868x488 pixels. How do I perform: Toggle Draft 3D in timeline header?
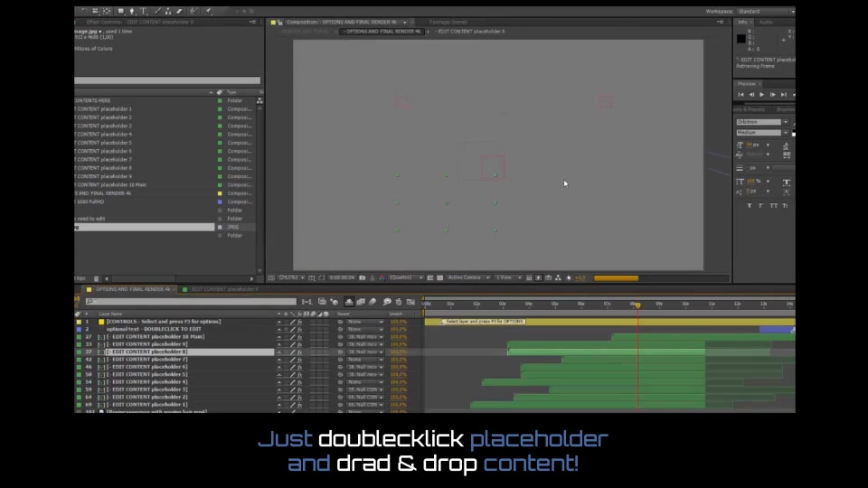pyautogui.click(x=335, y=302)
